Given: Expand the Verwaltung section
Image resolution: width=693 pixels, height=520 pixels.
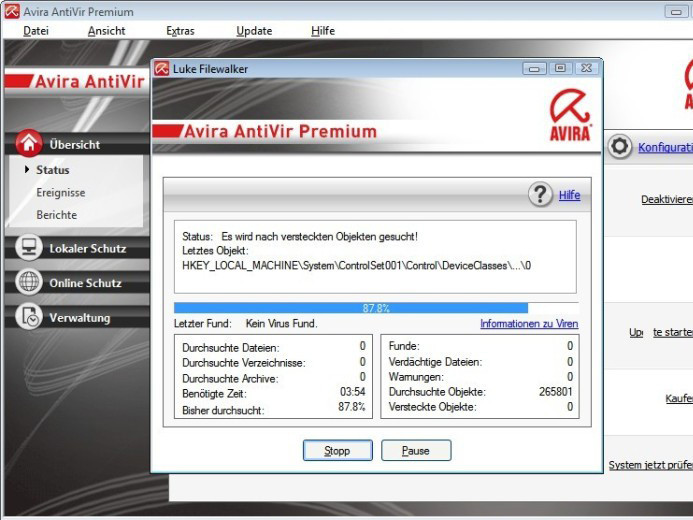Looking at the screenshot, I should [x=80, y=318].
